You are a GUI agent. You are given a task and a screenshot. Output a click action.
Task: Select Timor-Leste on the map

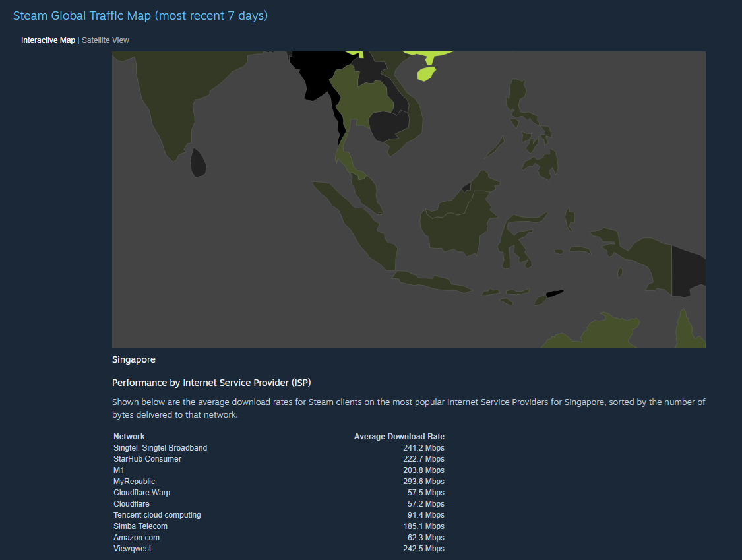pyautogui.click(x=554, y=294)
